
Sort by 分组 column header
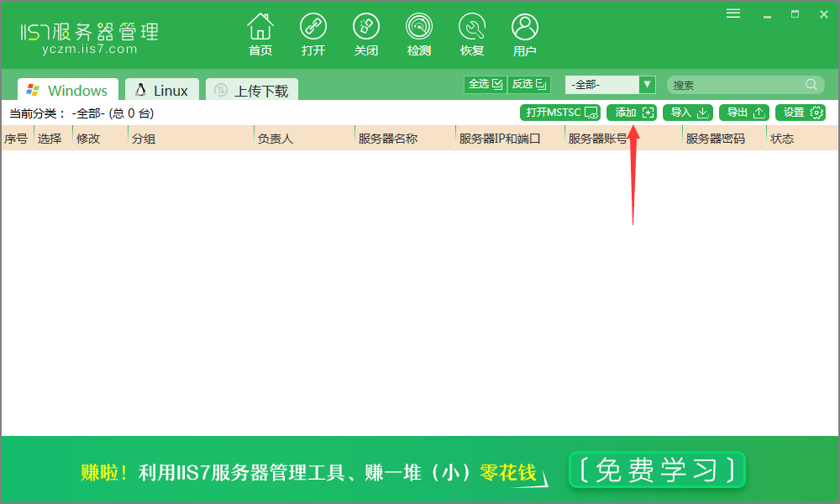(x=191, y=139)
